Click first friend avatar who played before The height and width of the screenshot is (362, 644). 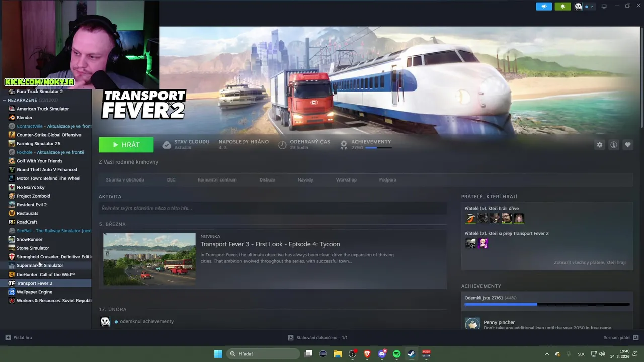pos(470,218)
